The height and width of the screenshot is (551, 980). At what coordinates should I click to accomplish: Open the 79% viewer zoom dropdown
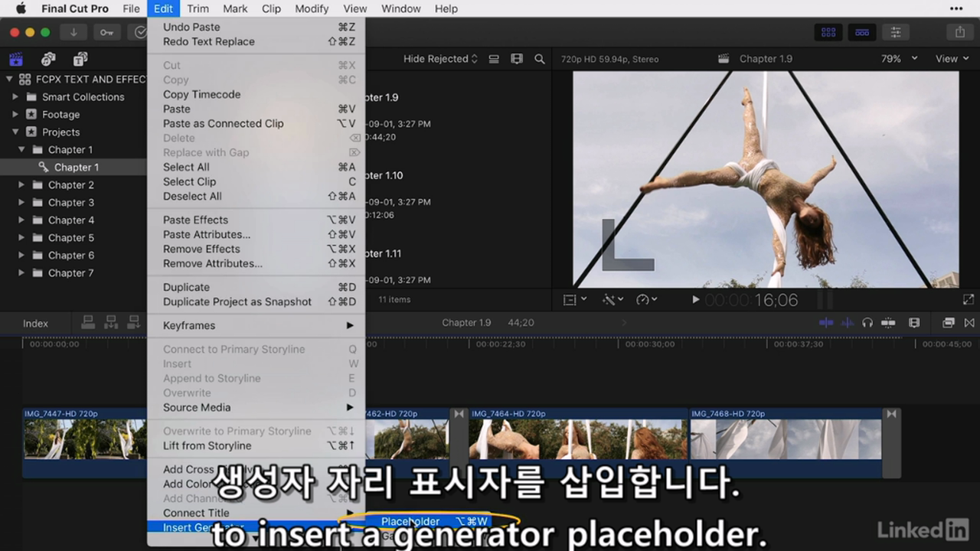[x=900, y=59]
